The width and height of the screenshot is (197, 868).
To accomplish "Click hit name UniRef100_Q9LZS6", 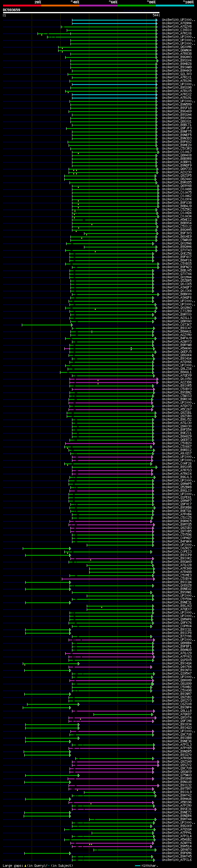I will point(177,369).
